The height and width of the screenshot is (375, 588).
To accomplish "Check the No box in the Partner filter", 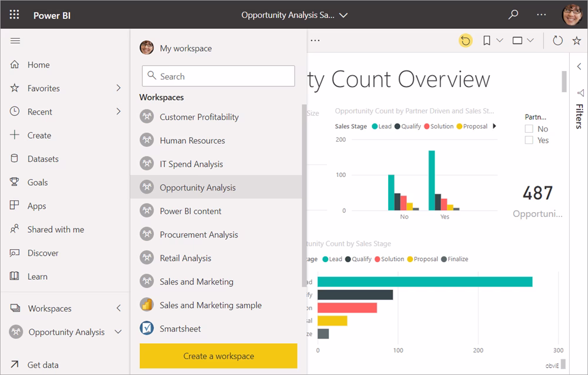I will pyautogui.click(x=529, y=128).
